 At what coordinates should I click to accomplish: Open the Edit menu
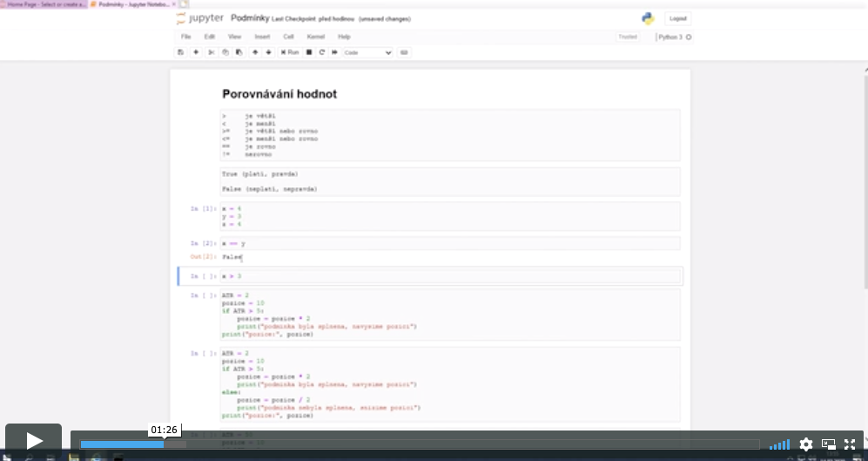(x=209, y=37)
